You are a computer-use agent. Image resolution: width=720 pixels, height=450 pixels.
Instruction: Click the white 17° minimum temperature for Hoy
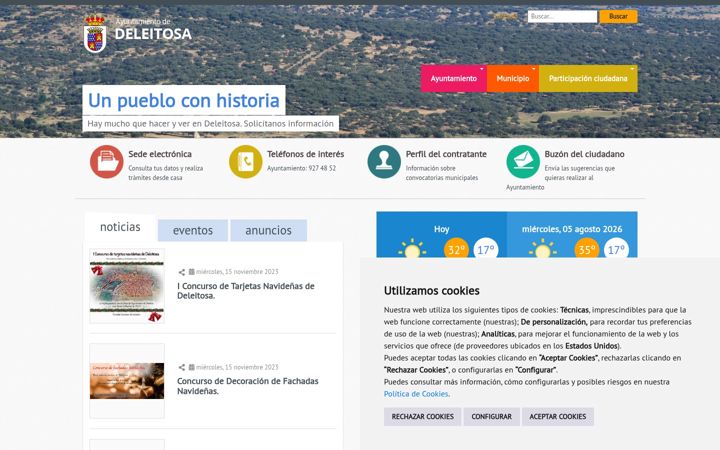486,248
